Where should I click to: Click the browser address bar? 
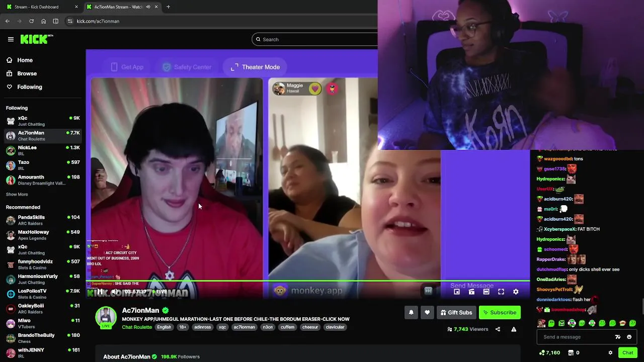click(221, 21)
